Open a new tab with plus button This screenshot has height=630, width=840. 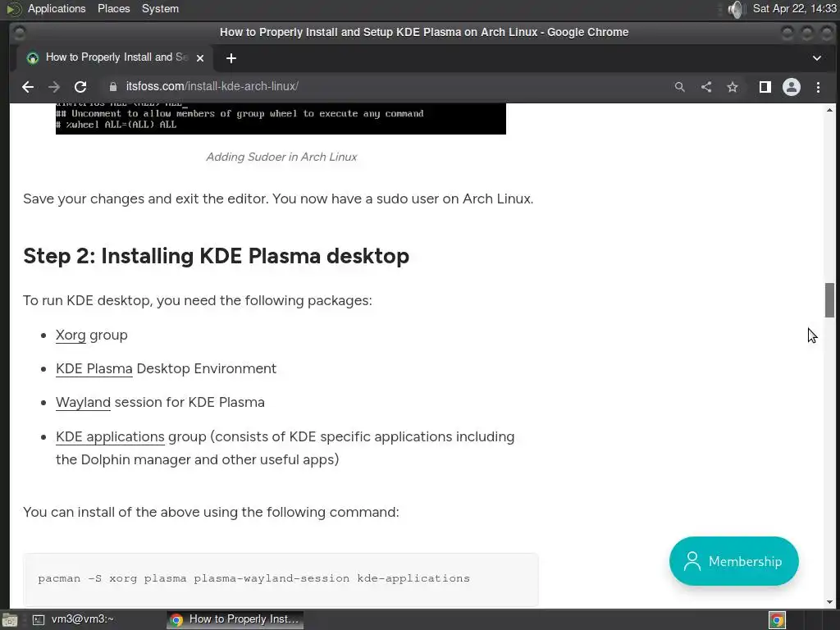pyautogui.click(x=231, y=58)
